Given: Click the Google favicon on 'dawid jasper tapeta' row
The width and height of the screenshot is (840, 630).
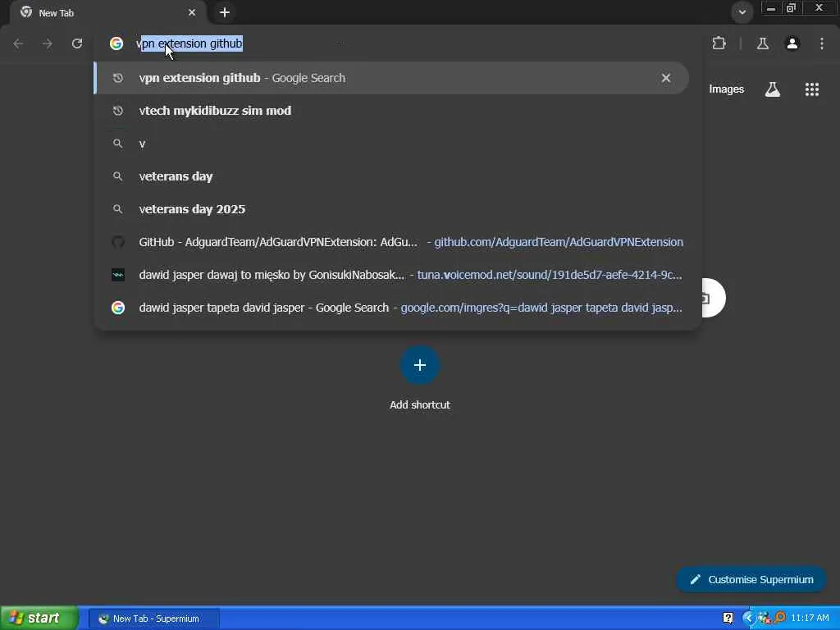Looking at the screenshot, I should [x=118, y=308].
